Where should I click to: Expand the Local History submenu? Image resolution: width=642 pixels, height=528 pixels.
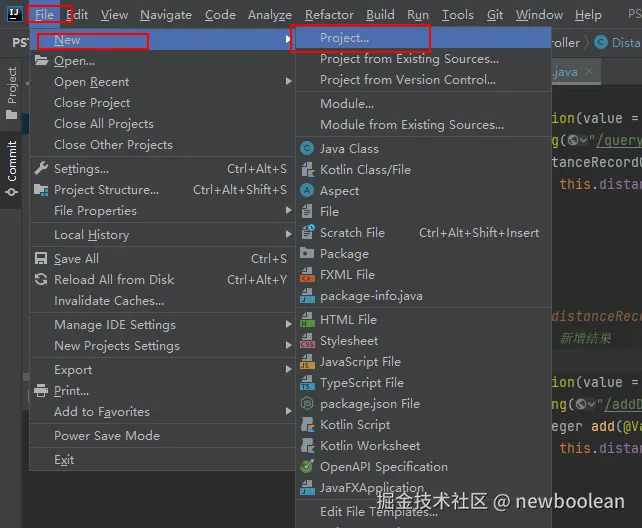[288, 235]
